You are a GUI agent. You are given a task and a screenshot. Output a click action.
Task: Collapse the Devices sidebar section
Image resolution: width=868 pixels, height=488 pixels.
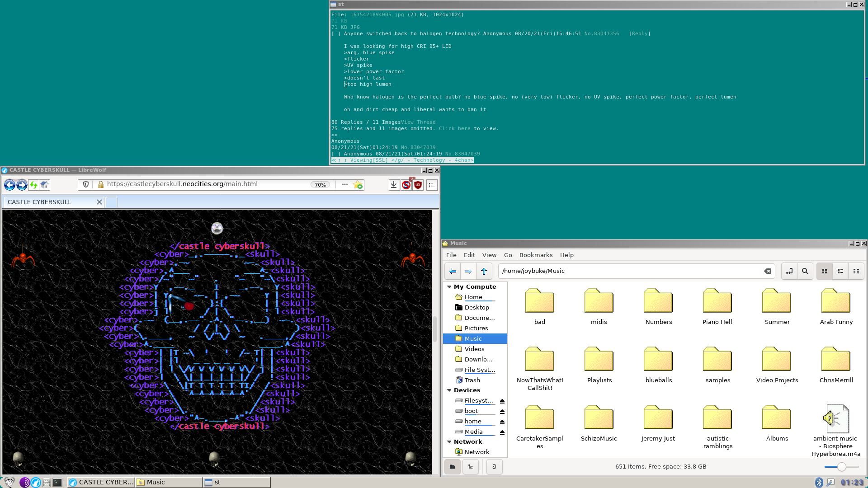(449, 390)
